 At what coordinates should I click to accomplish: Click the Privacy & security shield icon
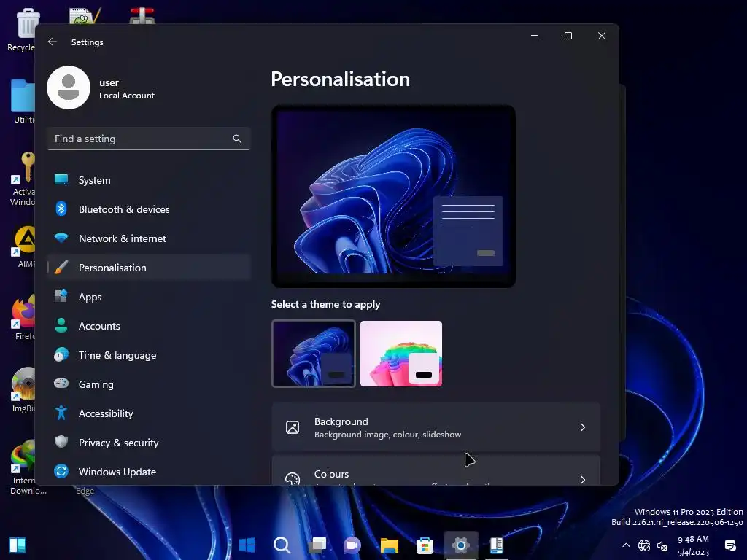coord(61,442)
